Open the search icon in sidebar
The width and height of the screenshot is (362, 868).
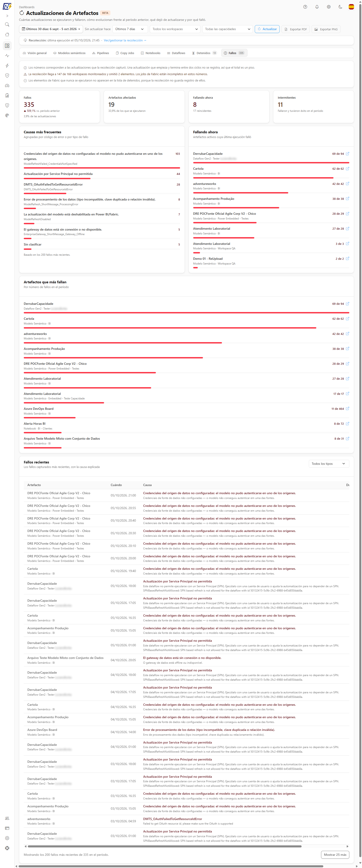(7, 25)
